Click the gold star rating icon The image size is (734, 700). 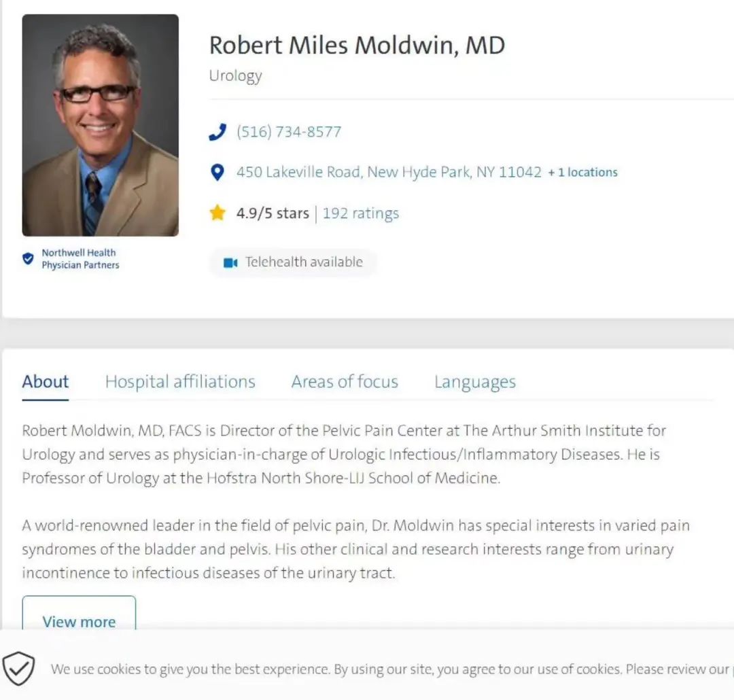(x=217, y=213)
